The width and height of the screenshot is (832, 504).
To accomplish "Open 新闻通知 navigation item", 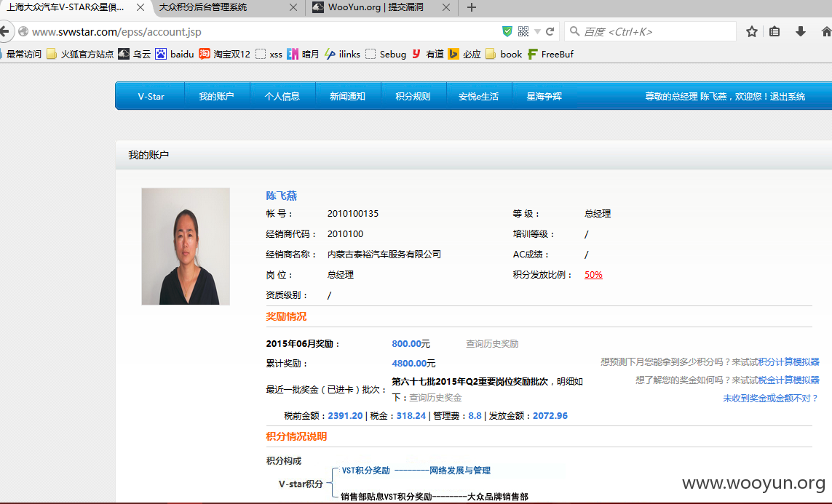I will [x=347, y=97].
